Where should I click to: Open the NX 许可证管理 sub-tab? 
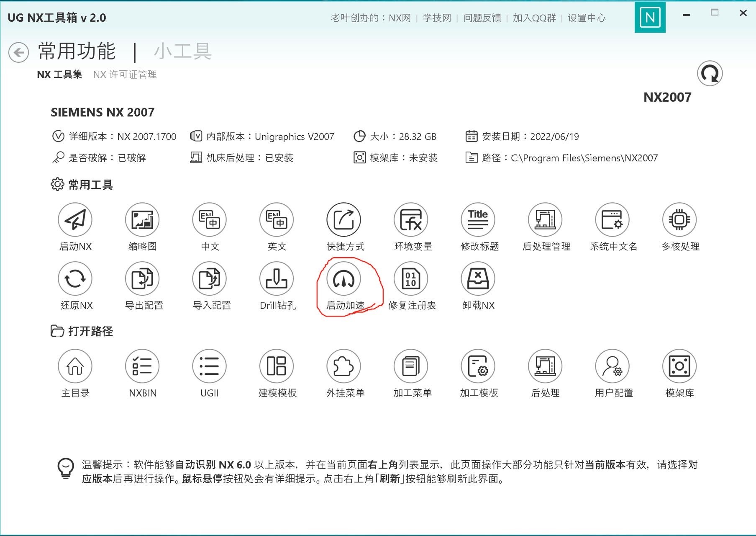[125, 75]
